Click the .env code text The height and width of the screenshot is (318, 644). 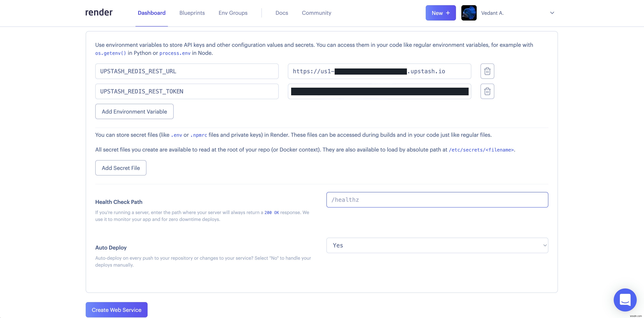point(177,135)
